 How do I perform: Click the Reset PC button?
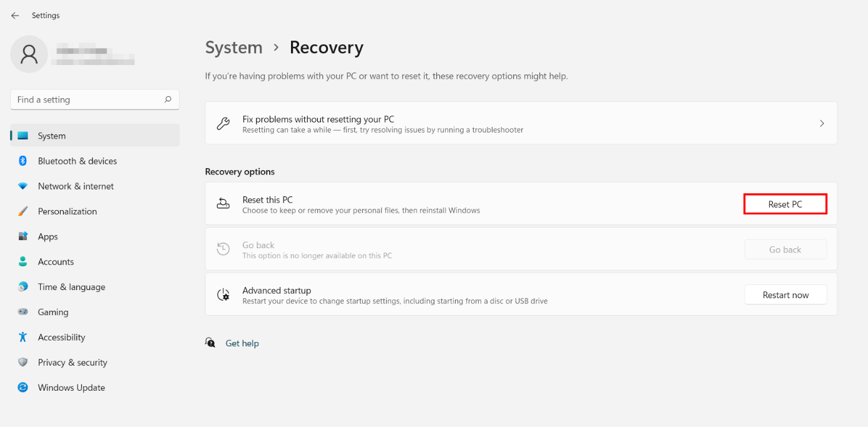[x=785, y=204]
